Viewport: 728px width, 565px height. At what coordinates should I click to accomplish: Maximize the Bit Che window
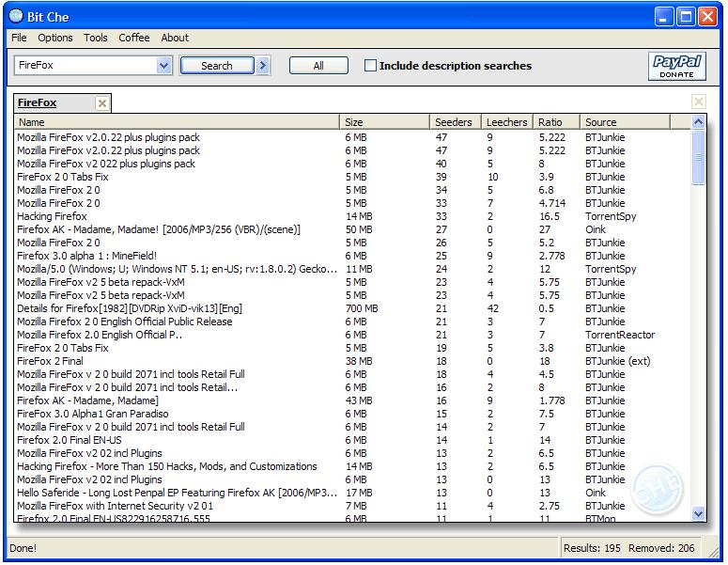coord(686,17)
